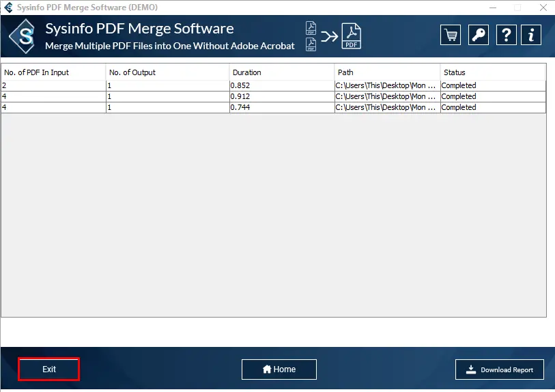The width and height of the screenshot is (555, 392).
Task: Click the shopping cart buy icon
Action: [451, 35]
